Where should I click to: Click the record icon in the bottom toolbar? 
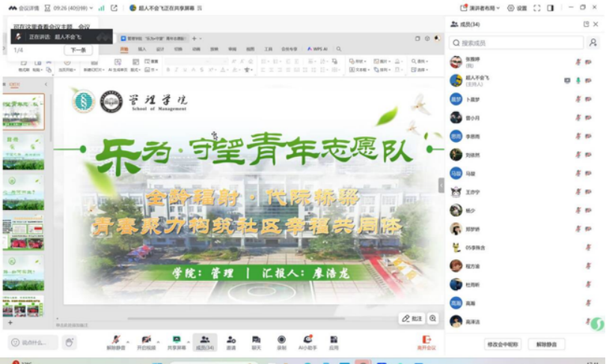282,339
